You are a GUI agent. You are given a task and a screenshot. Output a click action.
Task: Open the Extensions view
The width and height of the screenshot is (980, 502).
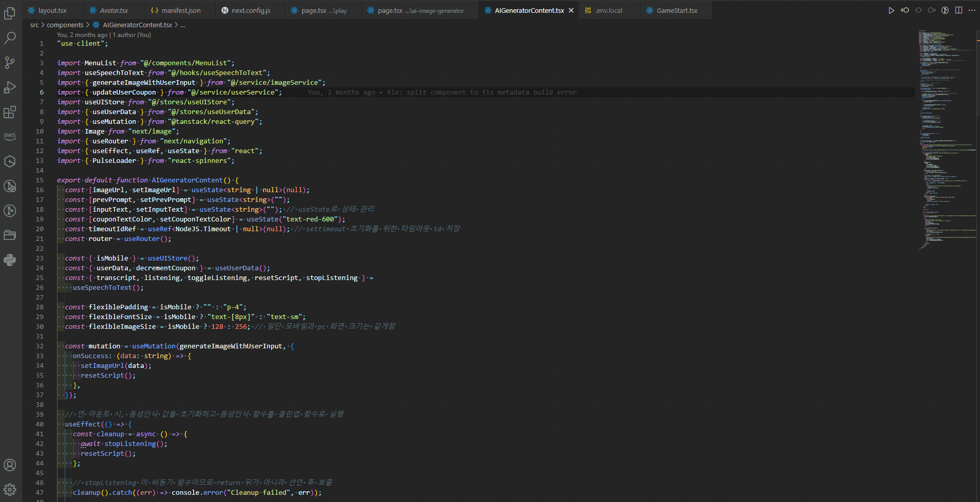pos(10,112)
